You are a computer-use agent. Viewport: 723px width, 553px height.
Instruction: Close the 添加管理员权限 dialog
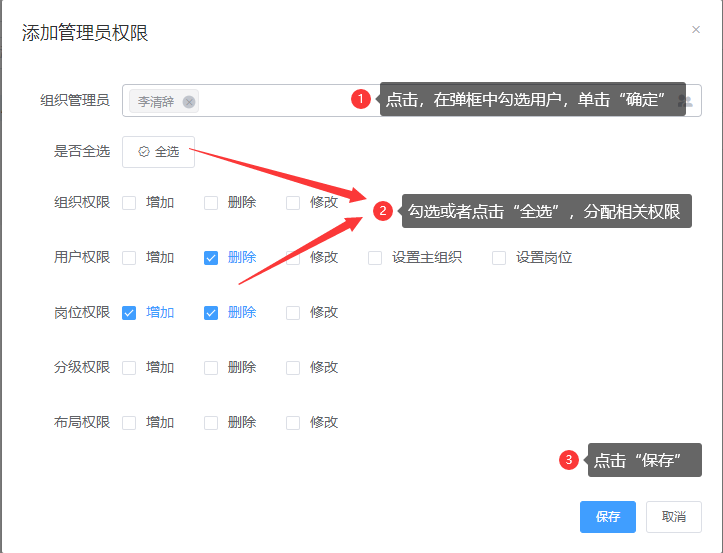click(696, 30)
